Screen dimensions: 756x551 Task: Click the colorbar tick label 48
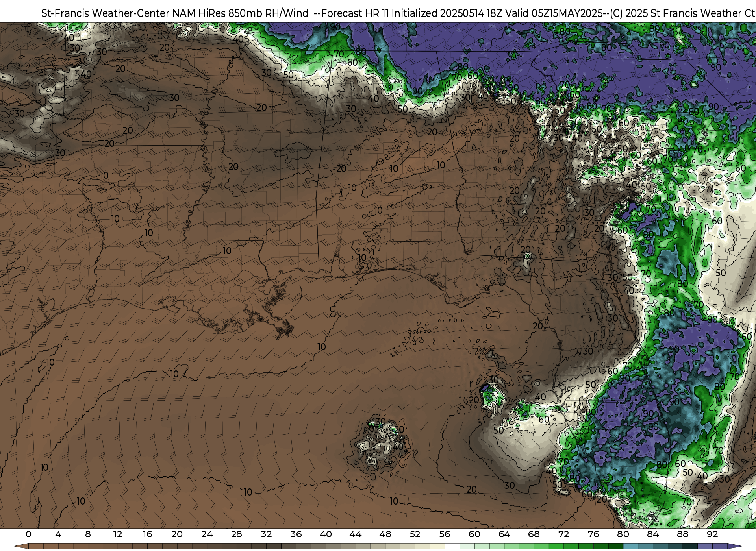pos(385,534)
